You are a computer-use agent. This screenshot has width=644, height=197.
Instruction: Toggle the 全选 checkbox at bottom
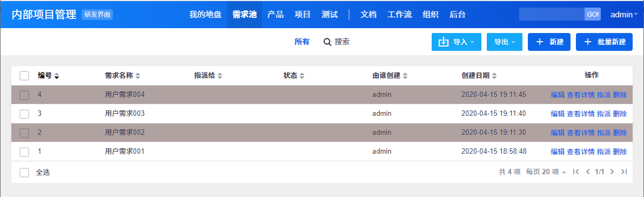(x=24, y=172)
